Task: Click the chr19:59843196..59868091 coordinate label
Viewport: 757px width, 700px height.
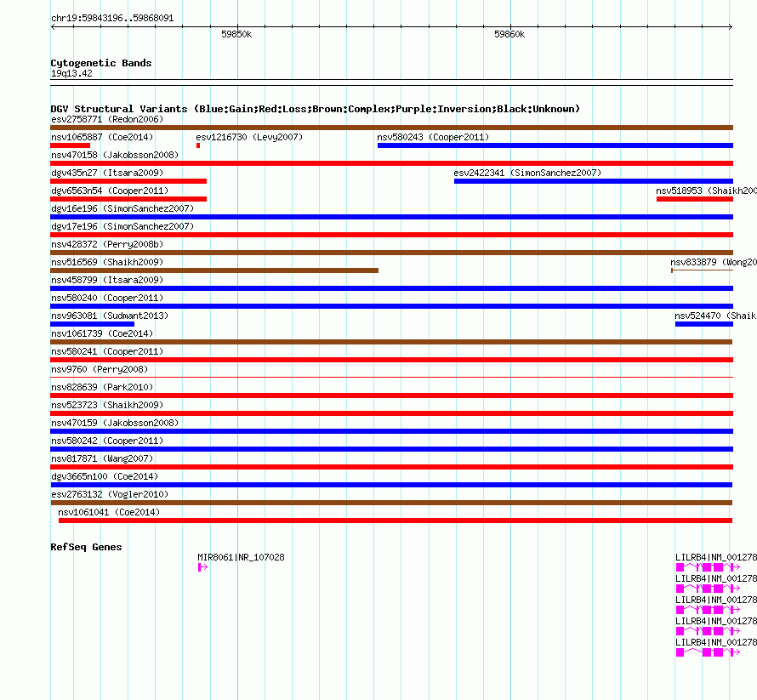Action: (112, 19)
